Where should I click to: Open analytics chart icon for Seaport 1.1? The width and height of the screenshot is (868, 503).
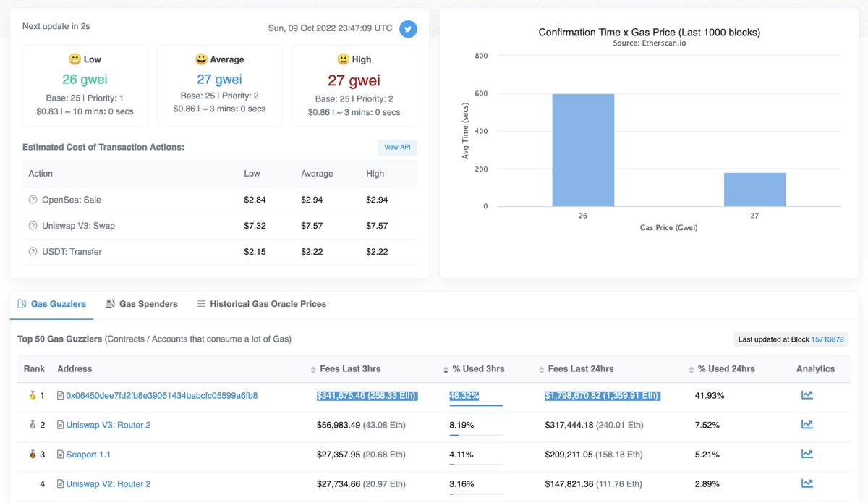[807, 455]
